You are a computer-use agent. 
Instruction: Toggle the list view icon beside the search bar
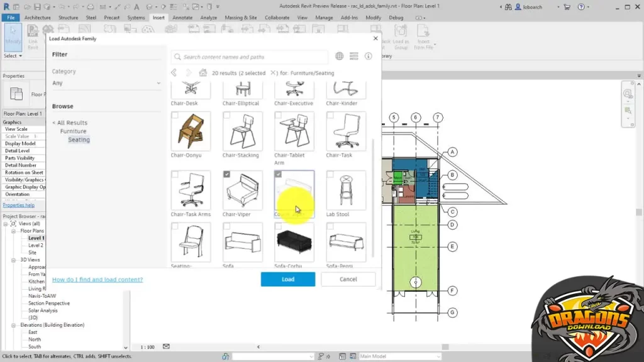tap(352, 56)
